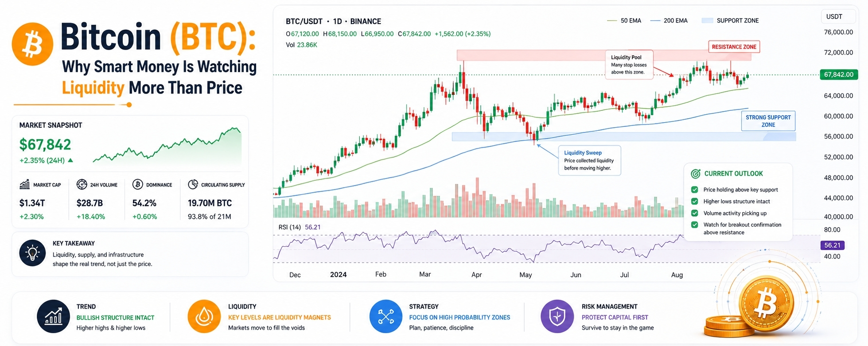The image size is (868, 346).
Task: Toggle the Watch for breakout confirmation checkbox
Action: [x=695, y=225]
